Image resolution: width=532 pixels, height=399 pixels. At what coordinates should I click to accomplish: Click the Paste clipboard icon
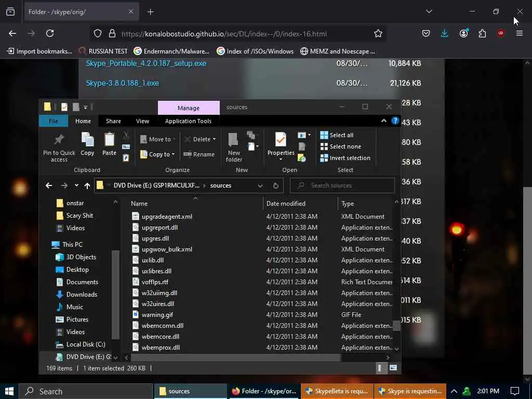[109, 139]
